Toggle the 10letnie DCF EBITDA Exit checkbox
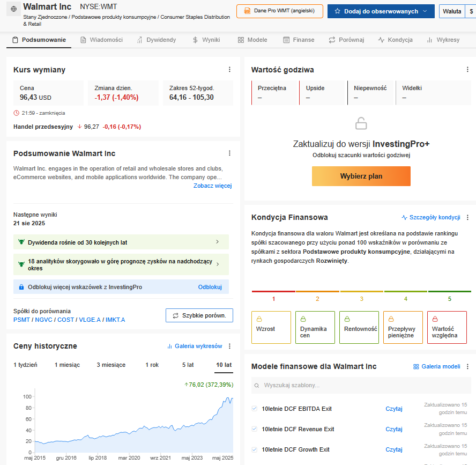Viewport: 476px width, 465px height. pyautogui.click(x=255, y=409)
